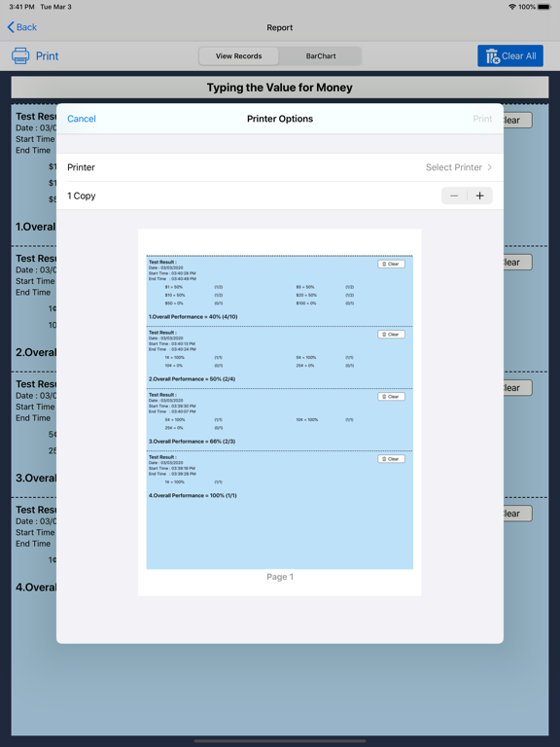Screen dimensions: 560x747
Task: Tap the Page 1 caption under the preview
Action: click(x=280, y=577)
